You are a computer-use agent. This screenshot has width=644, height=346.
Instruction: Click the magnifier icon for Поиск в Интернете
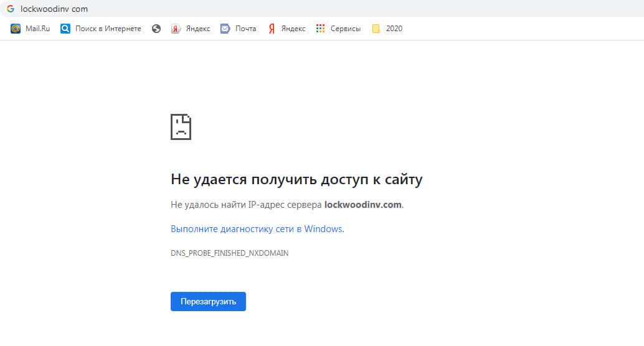[65, 29]
